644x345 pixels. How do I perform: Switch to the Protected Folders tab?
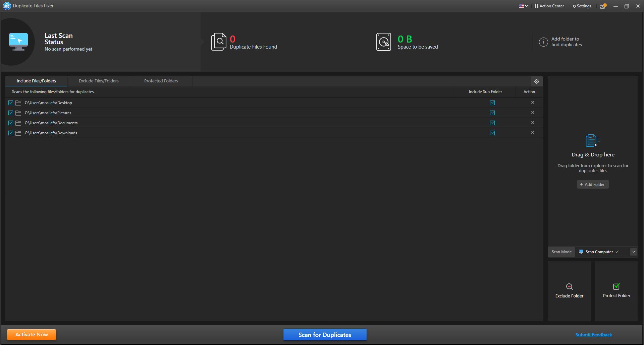click(x=161, y=81)
